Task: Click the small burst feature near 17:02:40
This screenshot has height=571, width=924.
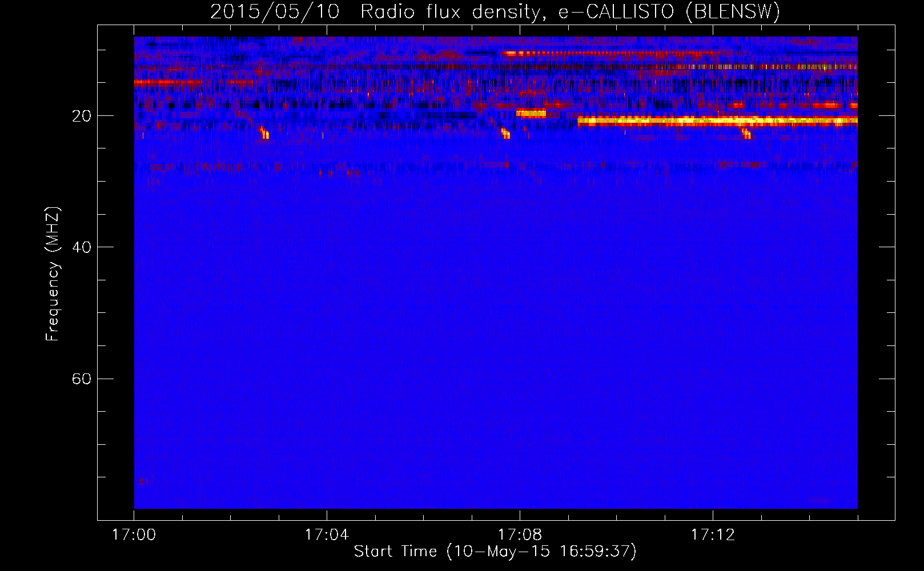Action: point(264,133)
